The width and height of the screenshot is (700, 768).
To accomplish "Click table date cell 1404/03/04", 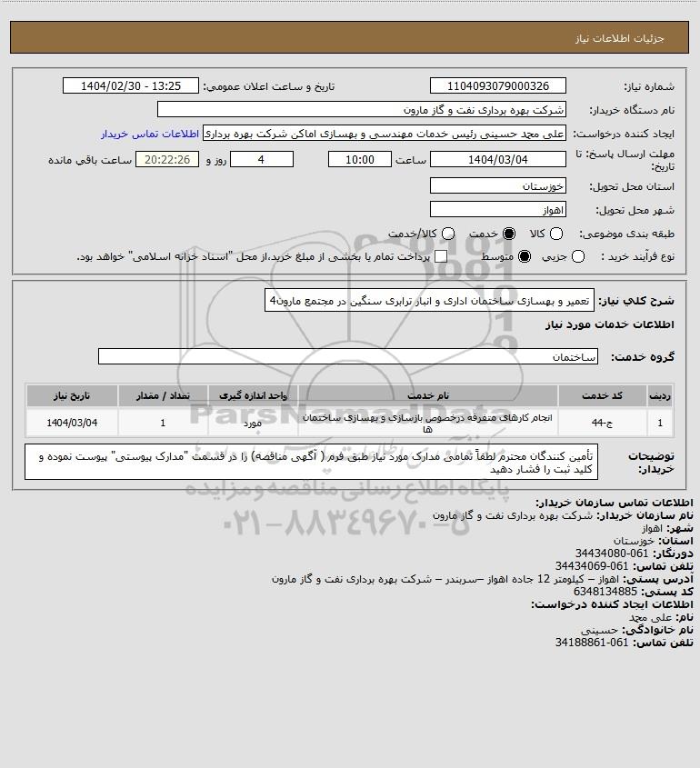I will click(x=72, y=423).
